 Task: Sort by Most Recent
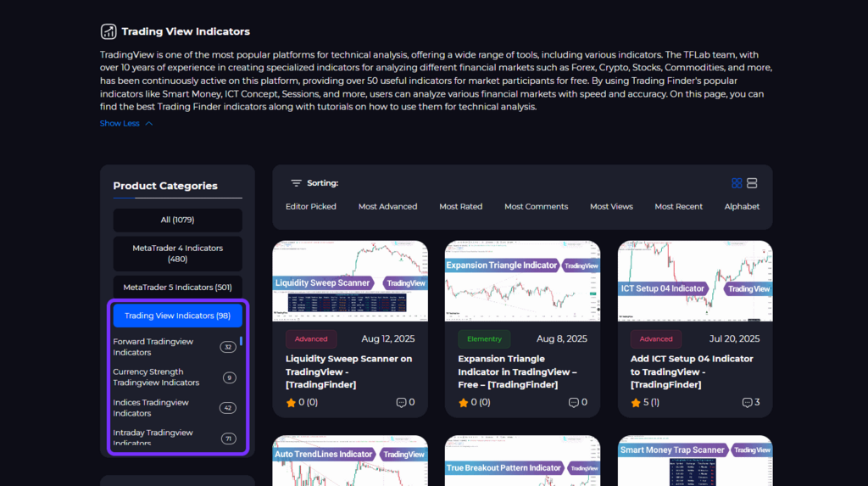(x=678, y=207)
